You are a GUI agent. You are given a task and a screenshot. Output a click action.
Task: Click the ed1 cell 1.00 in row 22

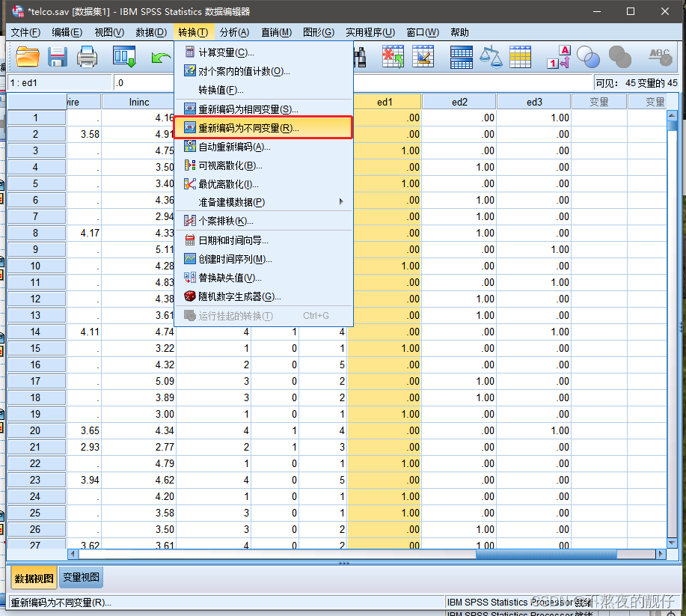pyautogui.click(x=384, y=463)
